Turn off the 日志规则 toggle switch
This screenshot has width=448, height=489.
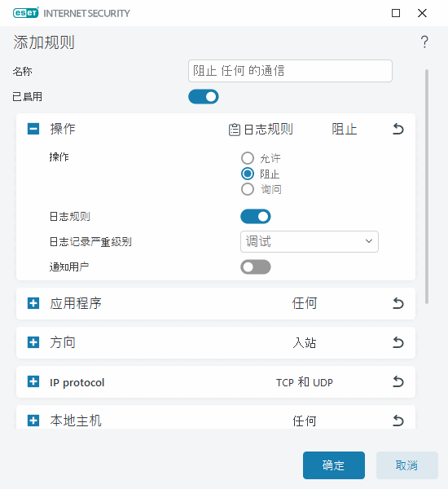coord(255,217)
